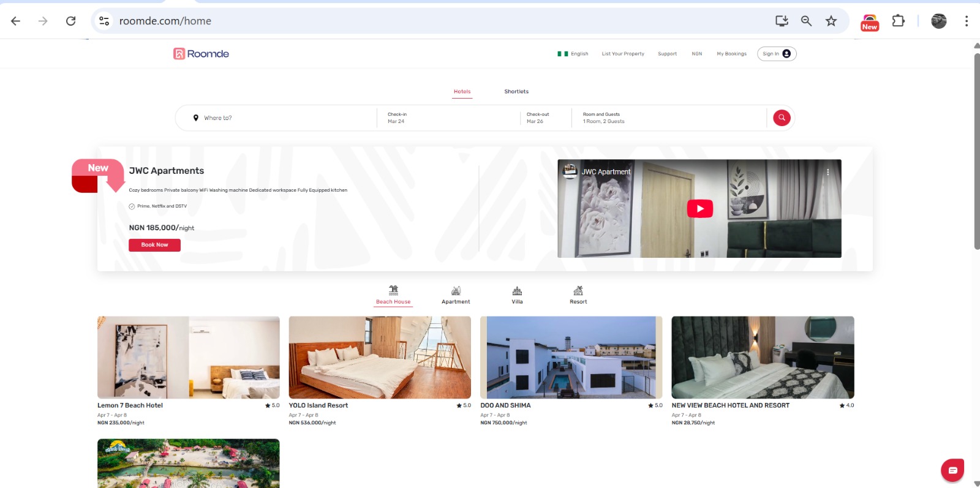Open the DOO AND SHIMA photo
This screenshot has width=980, height=488.
point(571,358)
